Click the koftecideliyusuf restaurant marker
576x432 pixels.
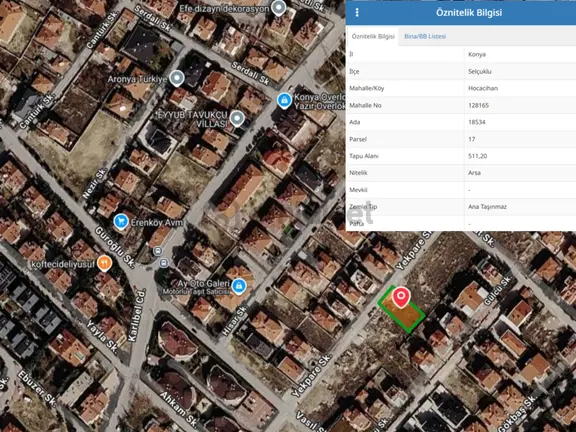click(x=104, y=263)
